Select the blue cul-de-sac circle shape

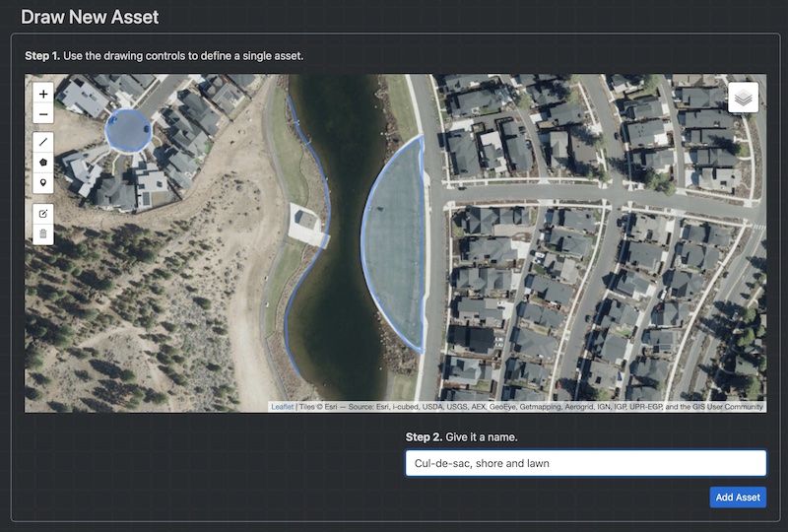coord(128,130)
